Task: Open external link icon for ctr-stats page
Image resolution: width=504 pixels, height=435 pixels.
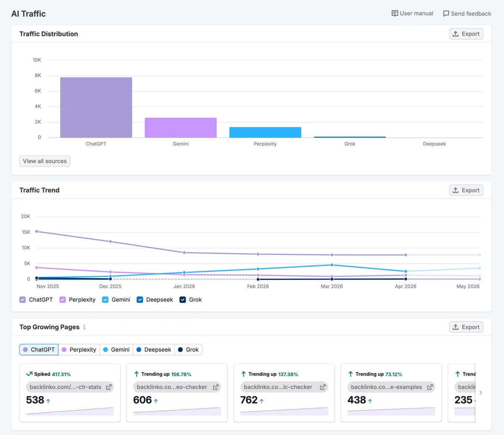Action: point(109,387)
